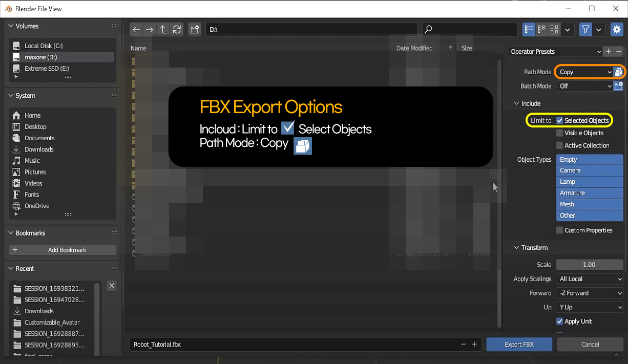The height and width of the screenshot is (364, 628).
Task: Toggle Other object type
Action: (590, 216)
